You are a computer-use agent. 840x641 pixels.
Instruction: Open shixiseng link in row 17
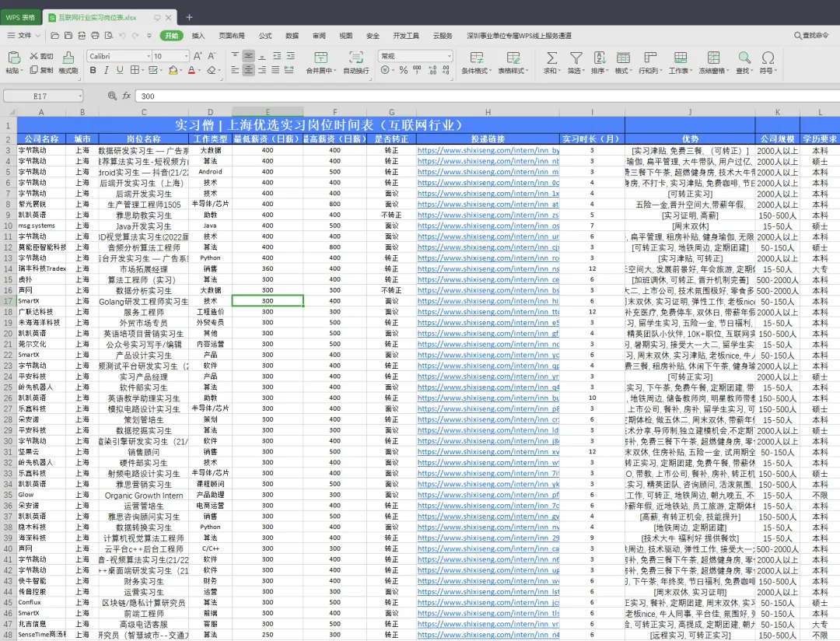(488, 301)
